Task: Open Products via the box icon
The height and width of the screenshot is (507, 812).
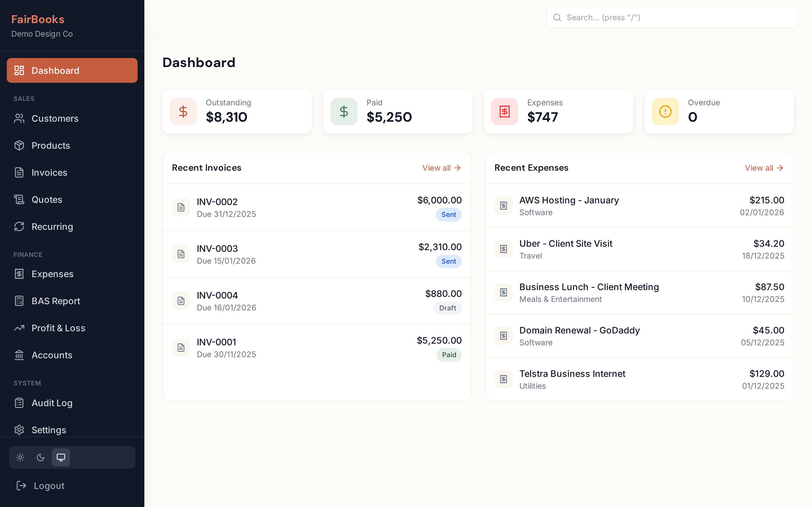Action: 19,146
